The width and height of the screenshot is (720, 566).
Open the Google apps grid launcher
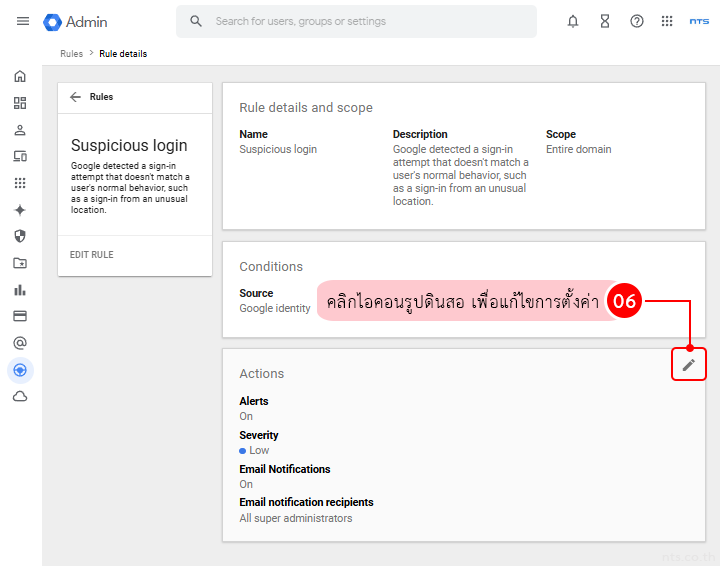[667, 21]
